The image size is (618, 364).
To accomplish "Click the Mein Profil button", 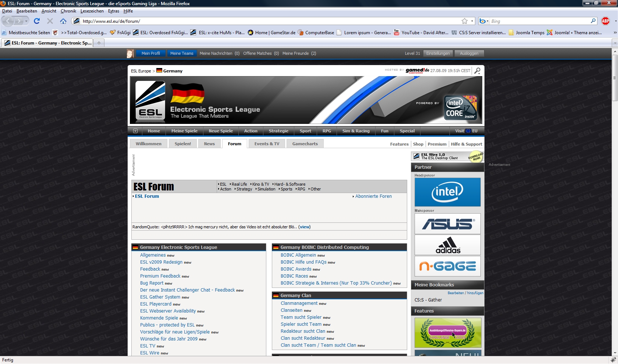I will click(150, 53).
